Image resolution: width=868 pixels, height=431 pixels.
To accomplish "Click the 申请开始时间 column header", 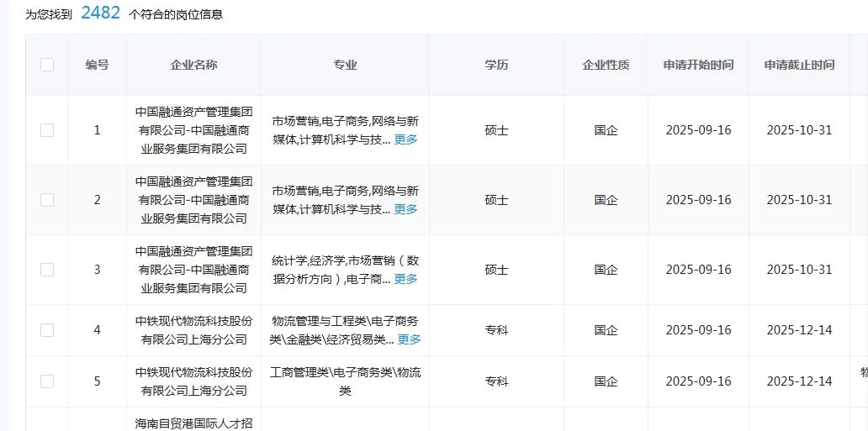I will [698, 65].
